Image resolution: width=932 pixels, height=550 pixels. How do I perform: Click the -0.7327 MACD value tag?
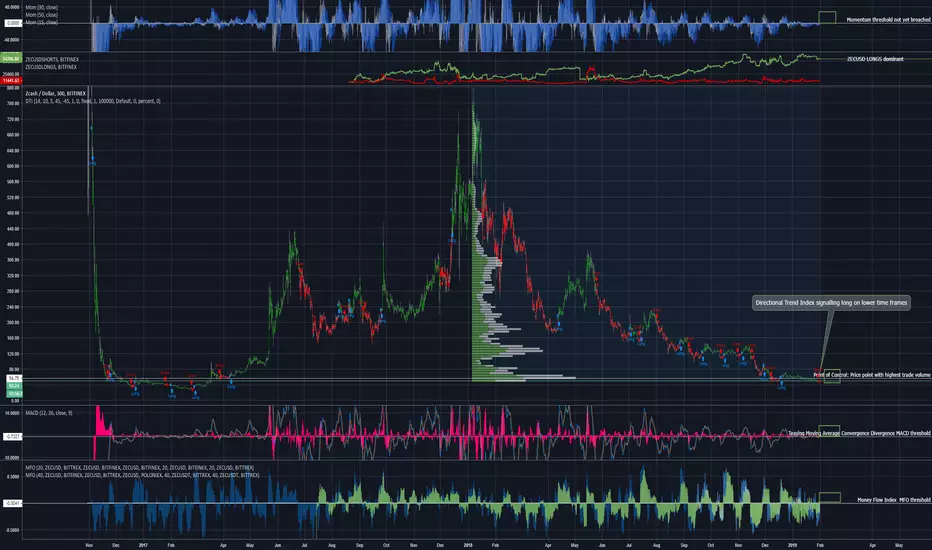click(x=13, y=436)
